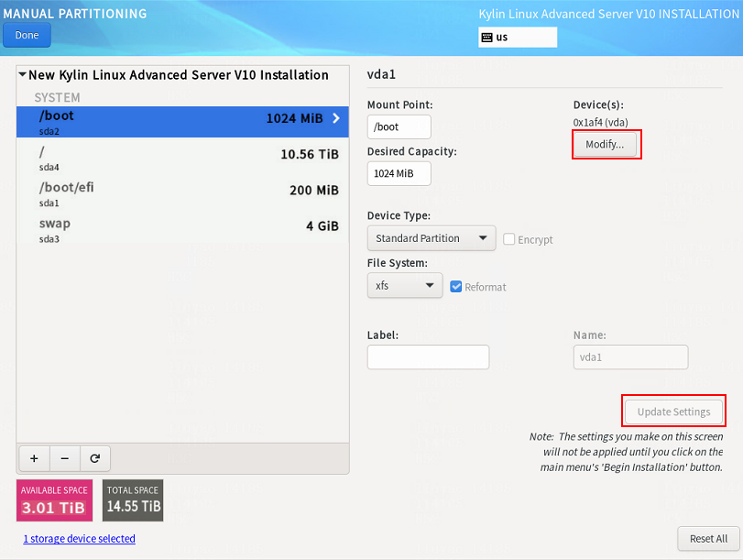Click the Label text field
This screenshot has height=560, width=743.
(x=428, y=357)
